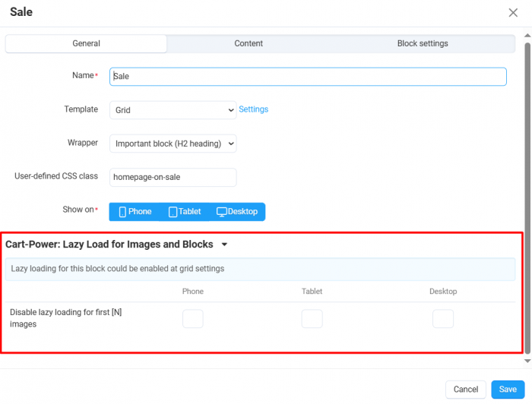Click the Tablet column header
The height and width of the screenshot is (404, 532).
click(x=312, y=292)
